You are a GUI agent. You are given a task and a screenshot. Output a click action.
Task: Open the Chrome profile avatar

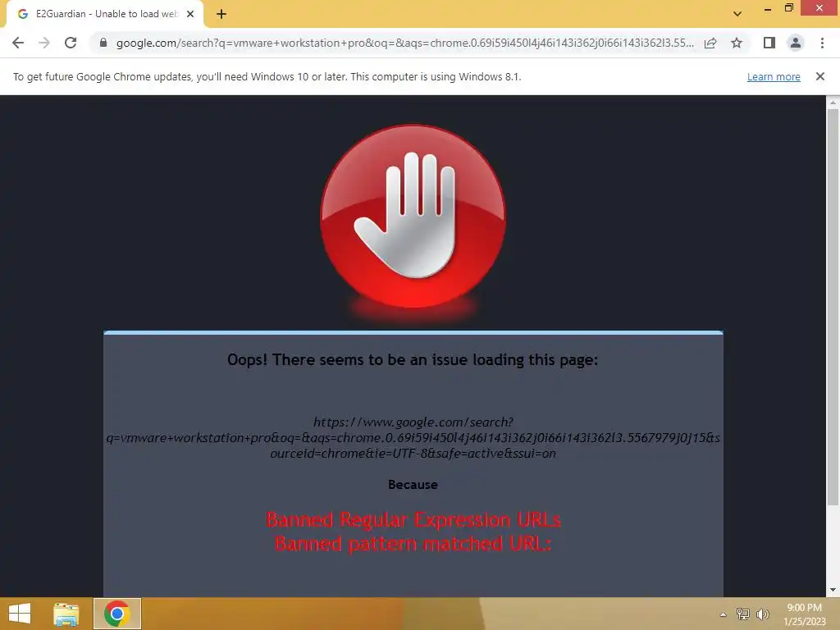coord(796,43)
